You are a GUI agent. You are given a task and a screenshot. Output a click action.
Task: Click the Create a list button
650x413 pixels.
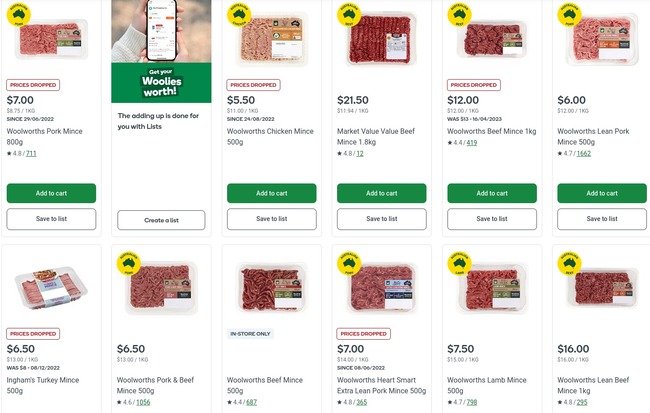pos(161,220)
